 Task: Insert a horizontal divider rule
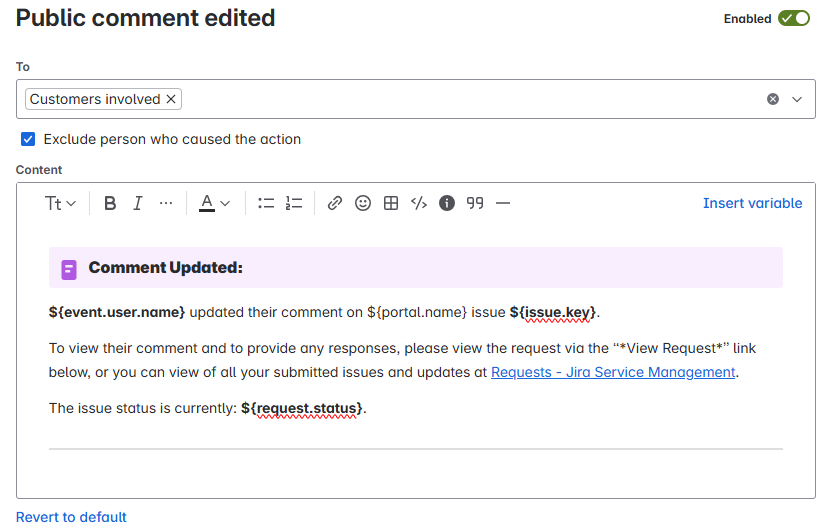[x=503, y=203]
